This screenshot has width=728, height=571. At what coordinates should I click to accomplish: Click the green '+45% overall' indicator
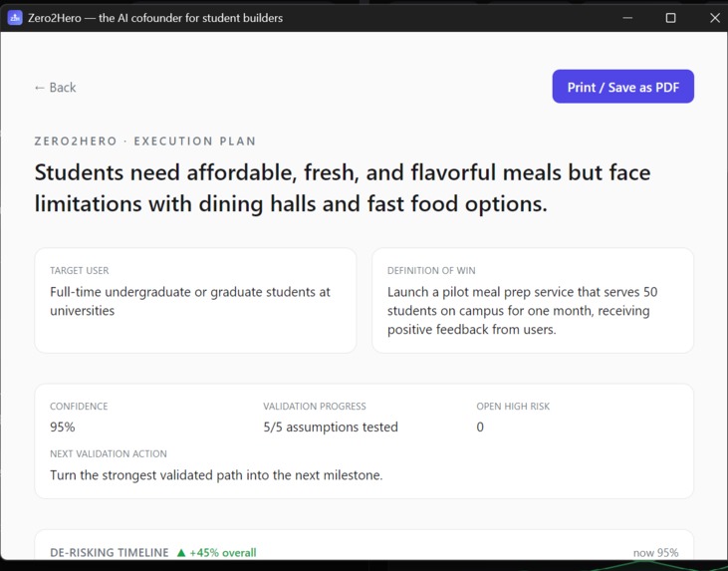(x=217, y=552)
